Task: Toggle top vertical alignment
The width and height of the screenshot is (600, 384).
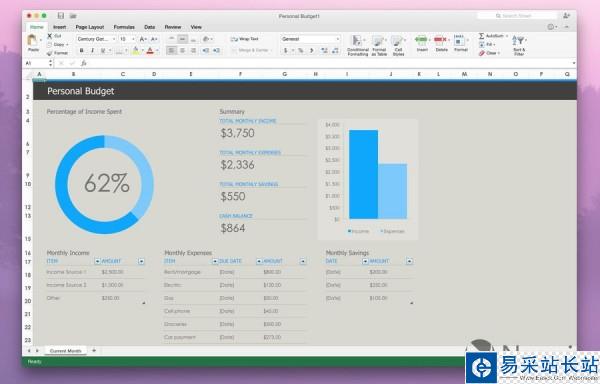Action: click(172, 39)
